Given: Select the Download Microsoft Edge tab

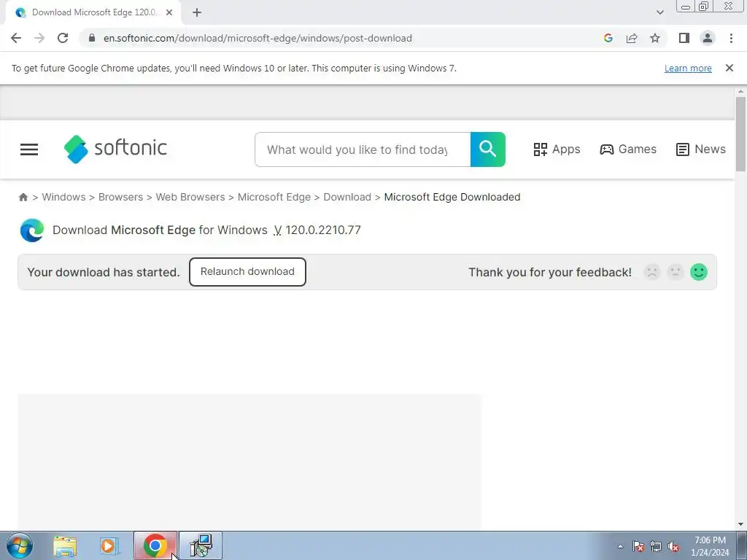Looking at the screenshot, I should [93, 12].
